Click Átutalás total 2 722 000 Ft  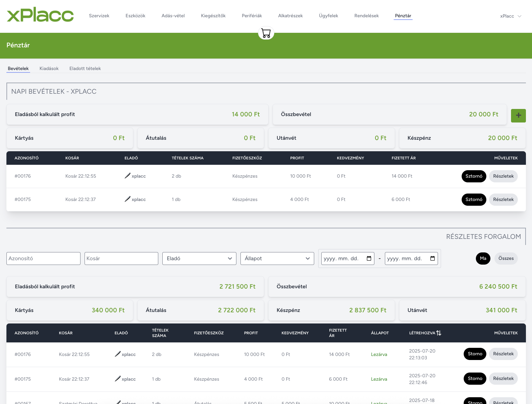pyautogui.click(x=237, y=310)
